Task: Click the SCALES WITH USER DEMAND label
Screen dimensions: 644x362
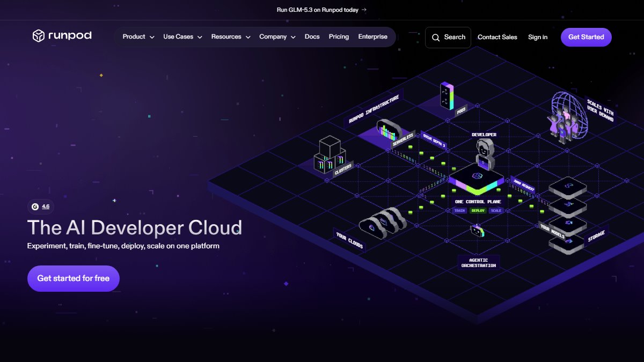Action: [x=599, y=110]
